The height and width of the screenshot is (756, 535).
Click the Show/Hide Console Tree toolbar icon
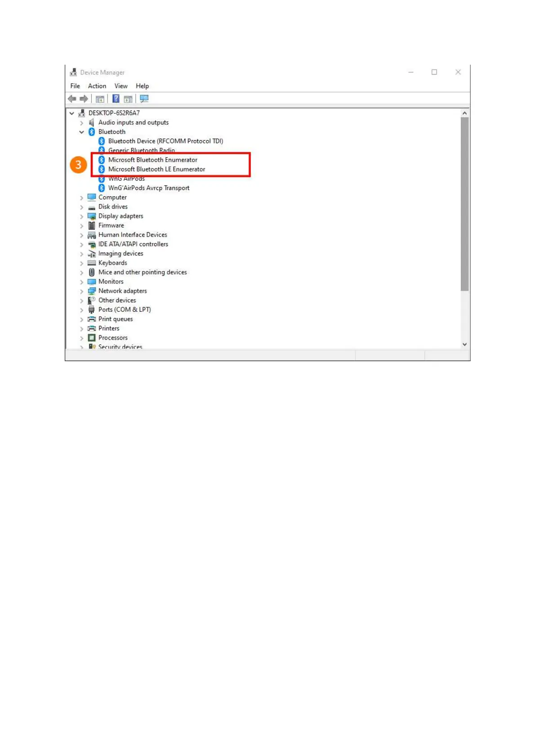pyautogui.click(x=100, y=99)
